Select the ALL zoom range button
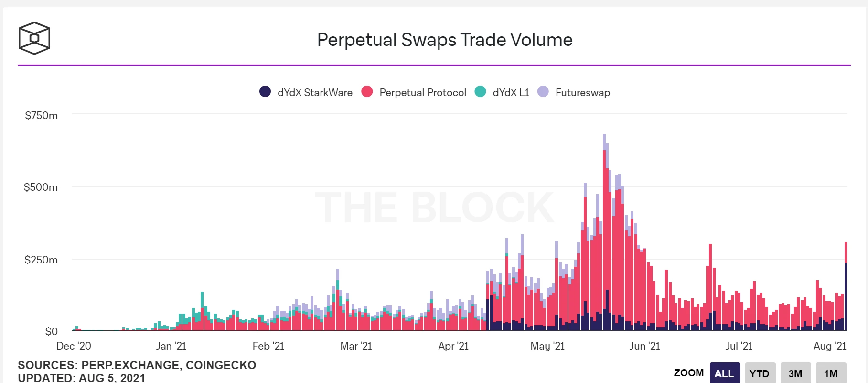This screenshot has width=868, height=383. (725, 373)
